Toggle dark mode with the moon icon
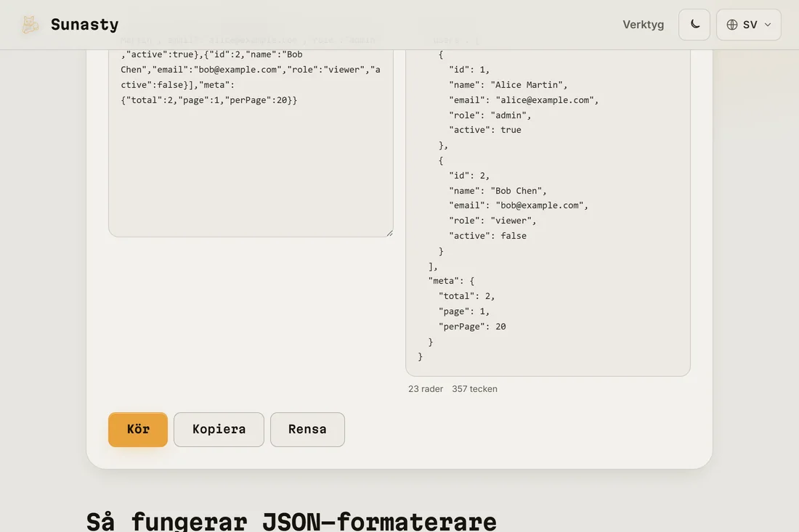The image size is (799, 532). [x=694, y=25]
